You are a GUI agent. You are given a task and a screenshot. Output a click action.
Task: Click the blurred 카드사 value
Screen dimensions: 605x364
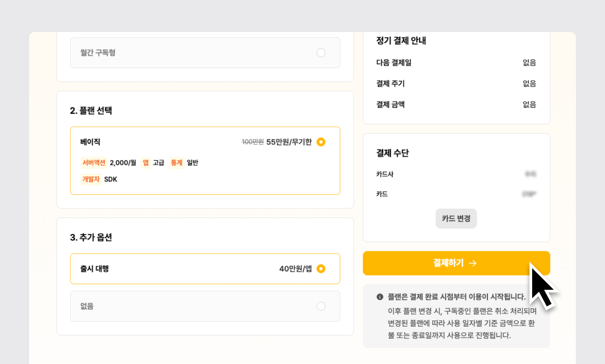point(530,174)
